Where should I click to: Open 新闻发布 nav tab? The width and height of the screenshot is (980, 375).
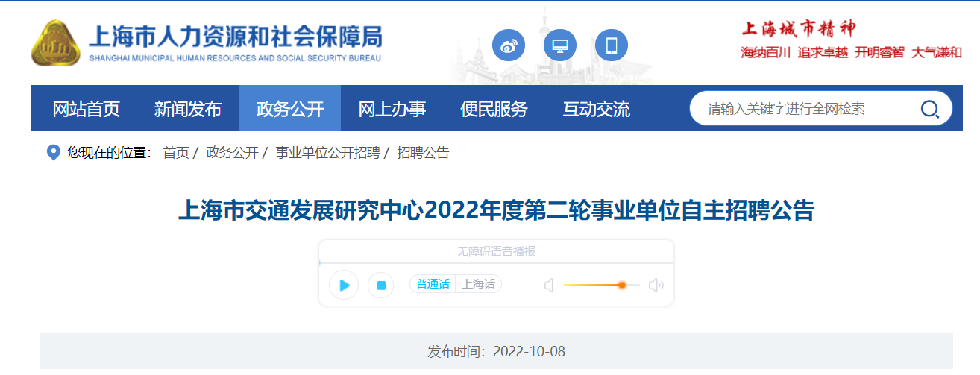pos(188,108)
